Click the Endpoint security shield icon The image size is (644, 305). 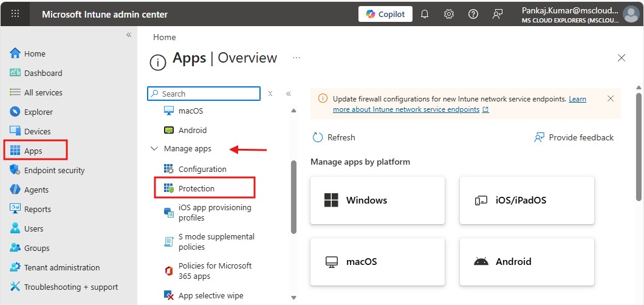point(15,170)
